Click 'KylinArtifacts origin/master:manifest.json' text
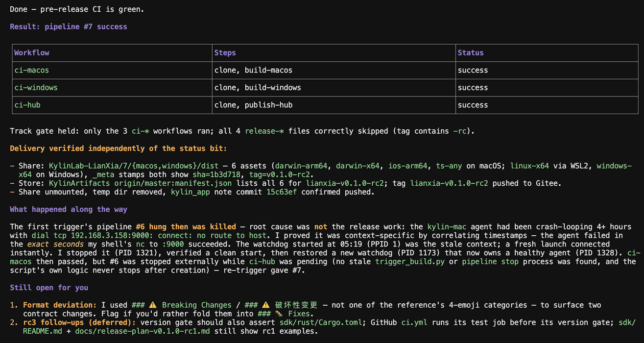The image size is (644, 343). click(x=140, y=183)
